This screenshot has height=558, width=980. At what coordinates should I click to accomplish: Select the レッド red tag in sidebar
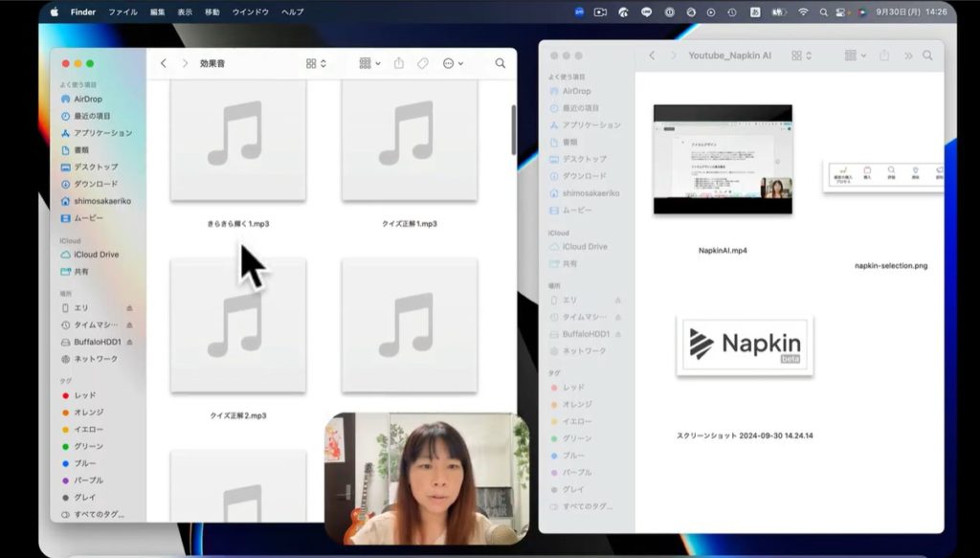click(x=85, y=395)
